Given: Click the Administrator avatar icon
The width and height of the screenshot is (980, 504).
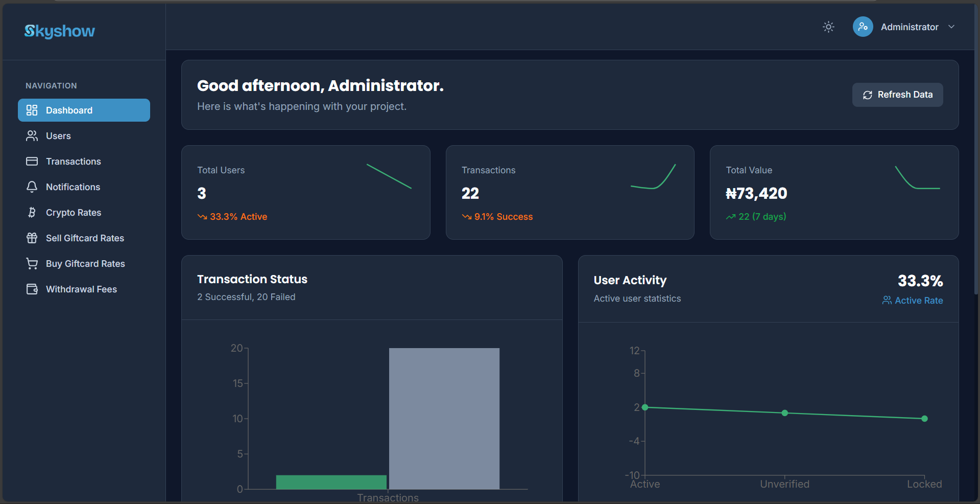Looking at the screenshot, I should tap(863, 27).
